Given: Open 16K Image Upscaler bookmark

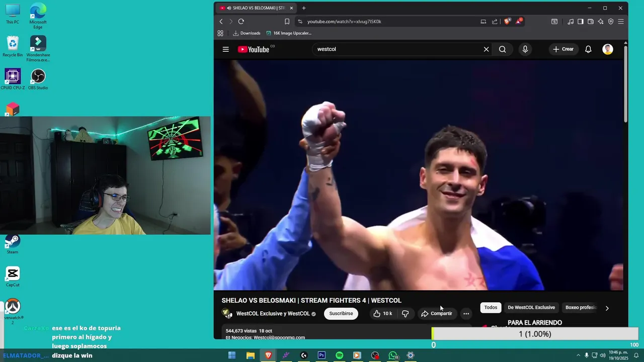Looking at the screenshot, I should (x=288, y=33).
